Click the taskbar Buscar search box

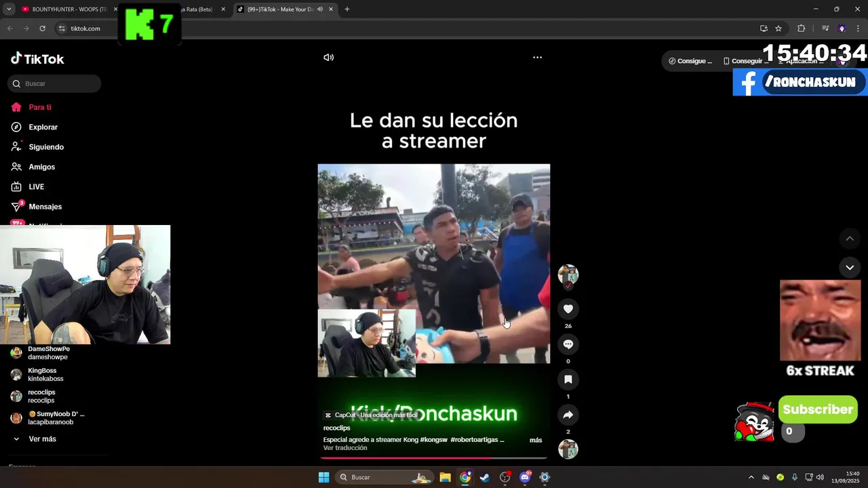coord(385,477)
